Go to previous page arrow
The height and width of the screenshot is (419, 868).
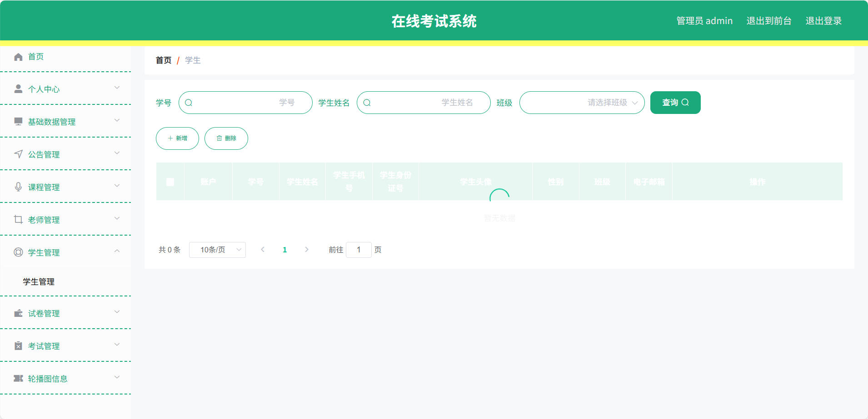(263, 250)
